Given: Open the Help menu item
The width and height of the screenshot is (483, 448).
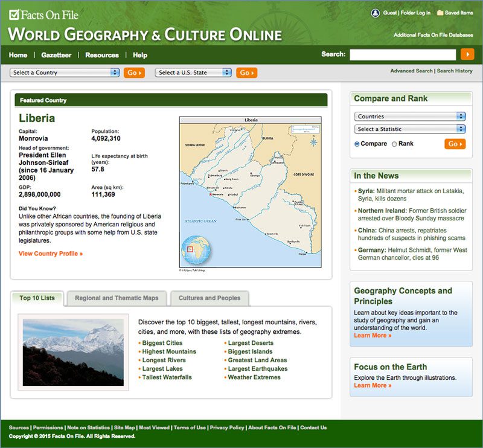Looking at the screenshot, I should click(140, 55).
